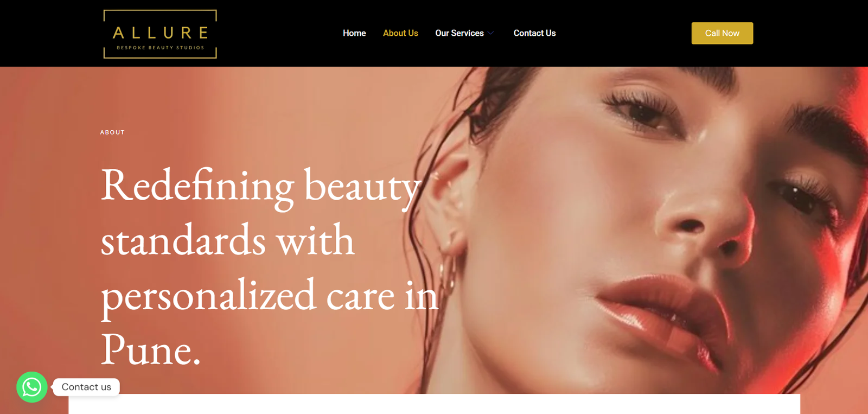The image size is (868, 414).
Task: Click the 'standards with' heading line
Action: (227, 240)
